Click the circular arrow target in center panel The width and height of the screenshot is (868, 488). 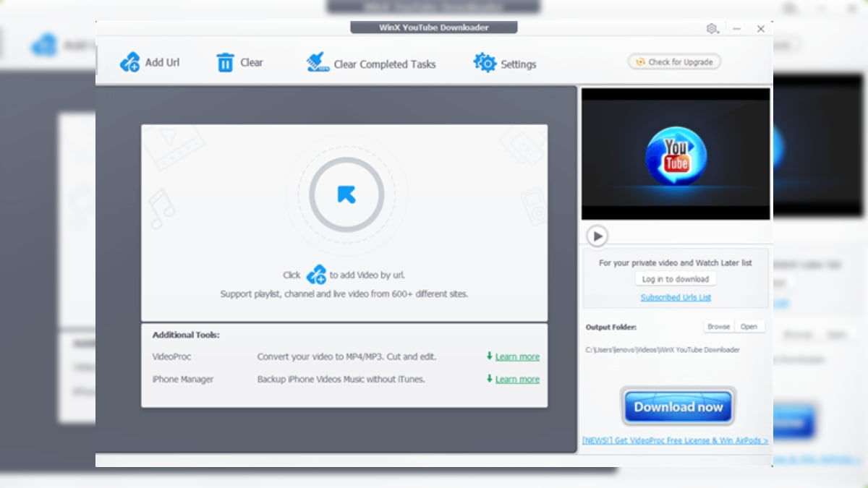pos(346,194)
